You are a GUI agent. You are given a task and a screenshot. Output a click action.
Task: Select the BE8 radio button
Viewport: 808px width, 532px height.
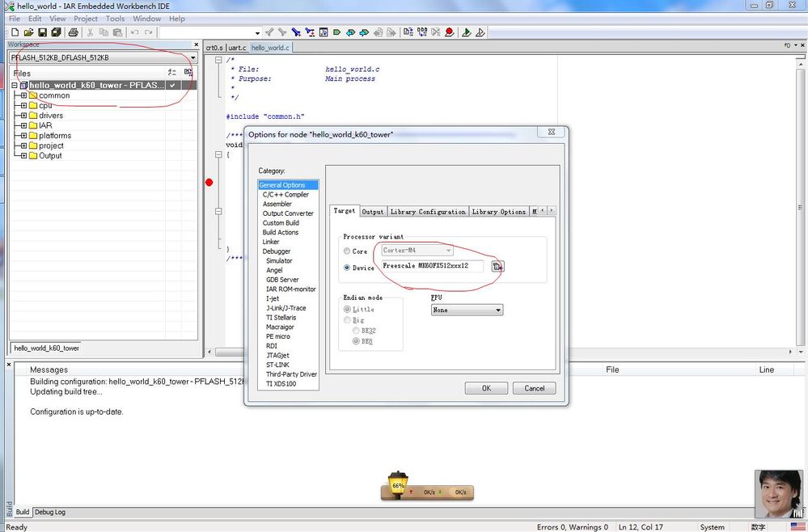click(356, 341)
